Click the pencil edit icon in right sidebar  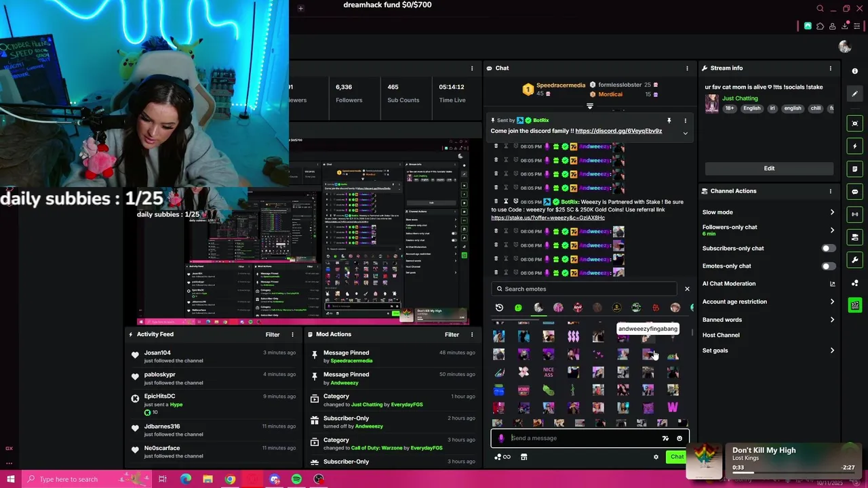tap(855, 94)
